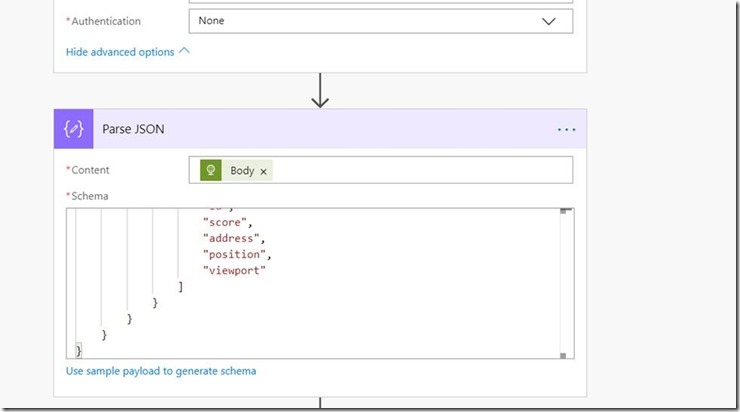Open the Authentication dropdown showing None
This screenshot has height=412, width=740.
pyautogui.click(x=380, y=21)
